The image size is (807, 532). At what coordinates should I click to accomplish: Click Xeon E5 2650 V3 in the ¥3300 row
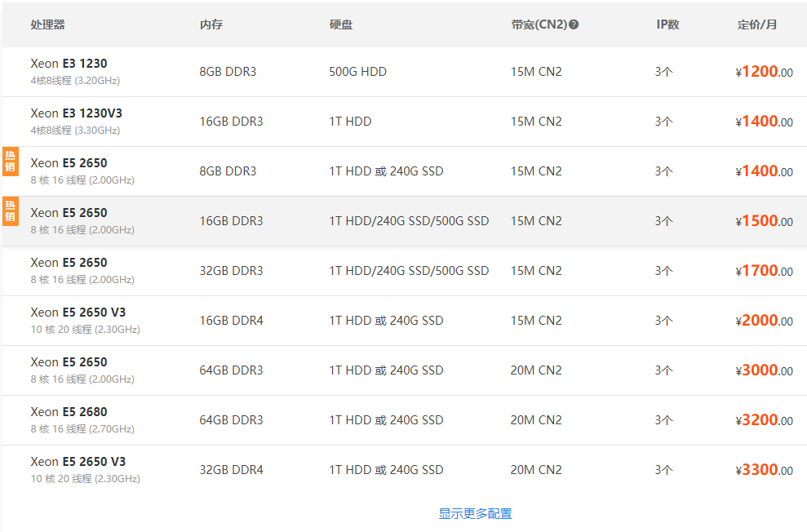(x=78, y=462)
